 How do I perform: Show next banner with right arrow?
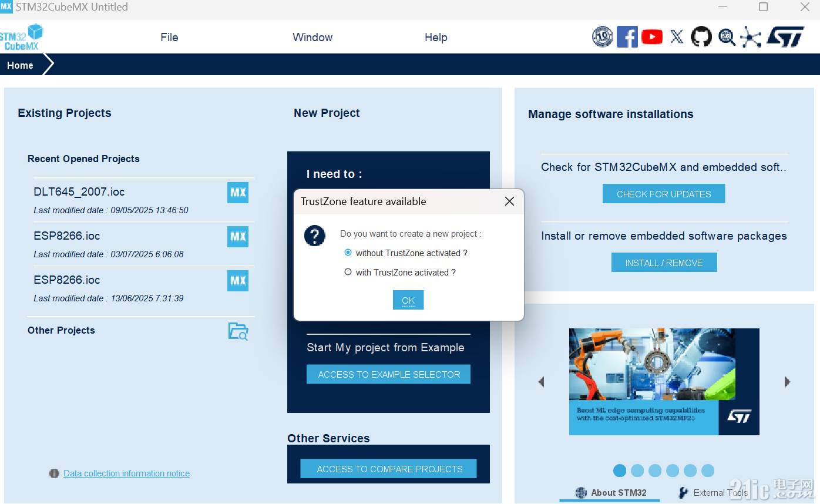pos(787,382)
